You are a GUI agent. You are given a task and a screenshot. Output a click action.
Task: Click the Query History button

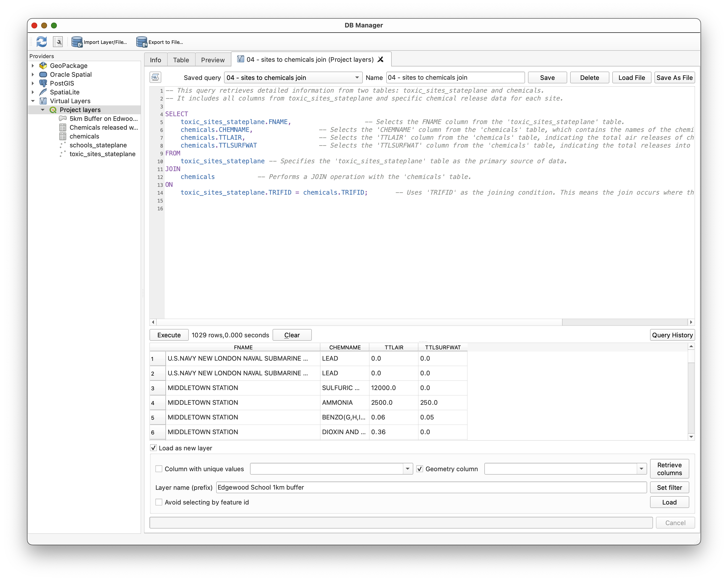coord(672,335)
